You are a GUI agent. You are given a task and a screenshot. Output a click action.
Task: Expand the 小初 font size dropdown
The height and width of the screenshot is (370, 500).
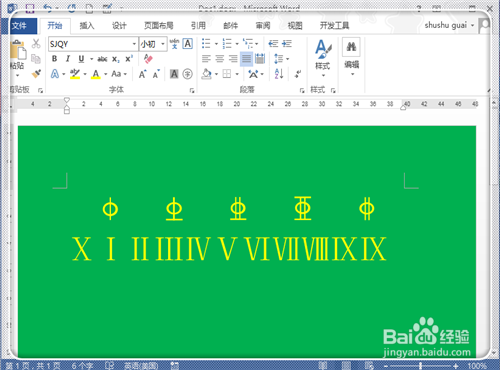pyautogui.click(x=163, y=44)
